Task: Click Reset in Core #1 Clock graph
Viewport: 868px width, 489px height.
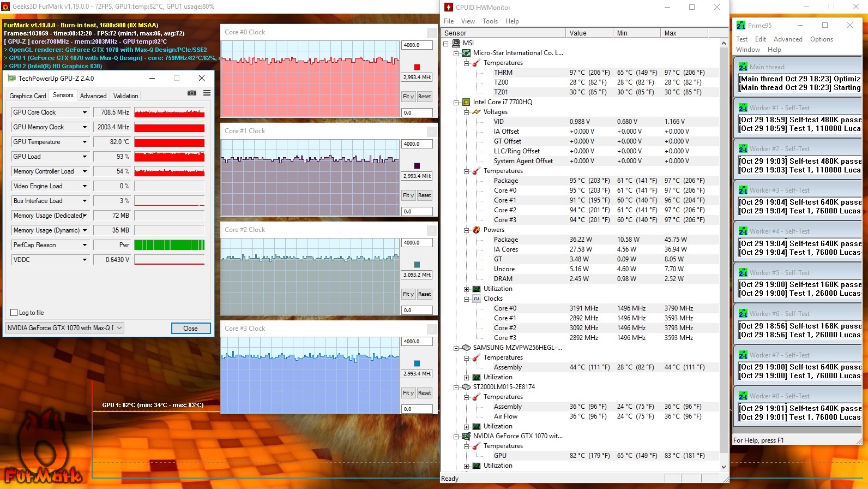Action: 425,195
